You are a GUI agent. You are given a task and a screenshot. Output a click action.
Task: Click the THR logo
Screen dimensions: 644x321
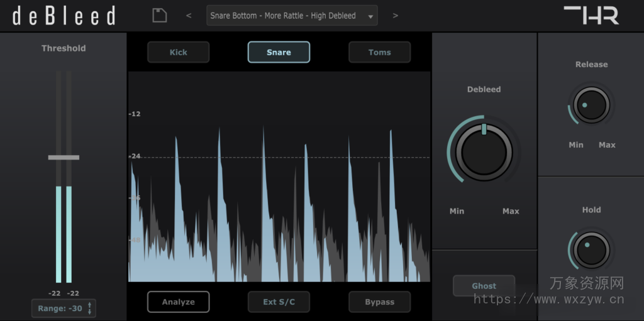591,15
